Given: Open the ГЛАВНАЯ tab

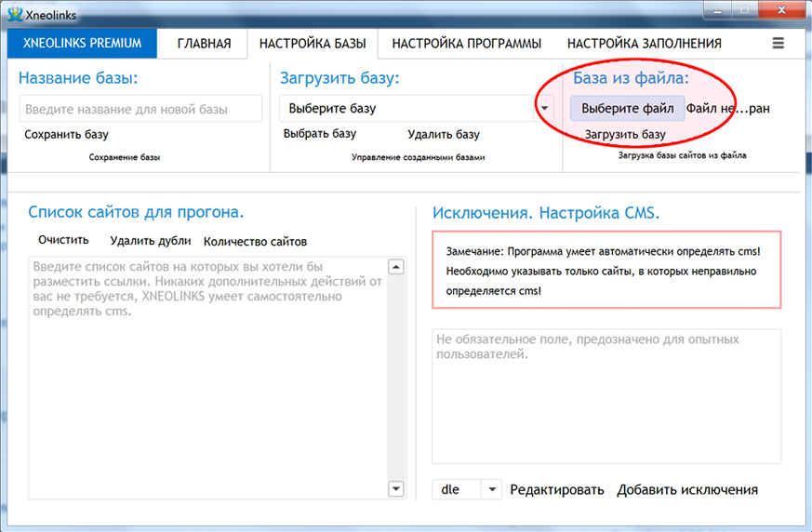Looking at the screenshot, I should pos(204,44).
